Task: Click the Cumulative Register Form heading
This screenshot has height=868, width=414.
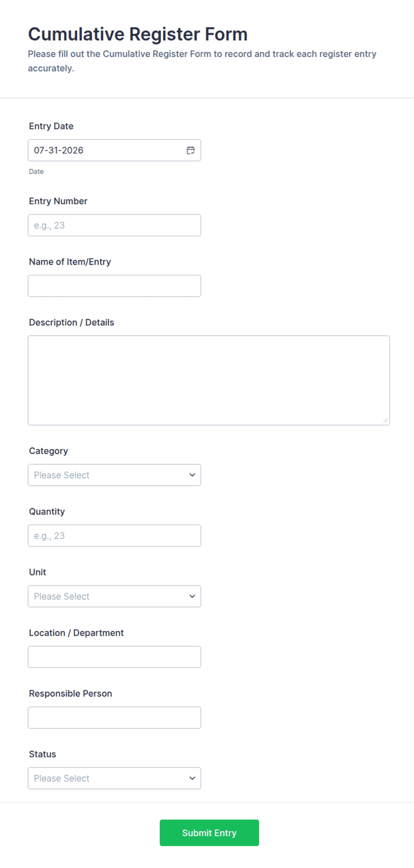Action: pos(138,34)
